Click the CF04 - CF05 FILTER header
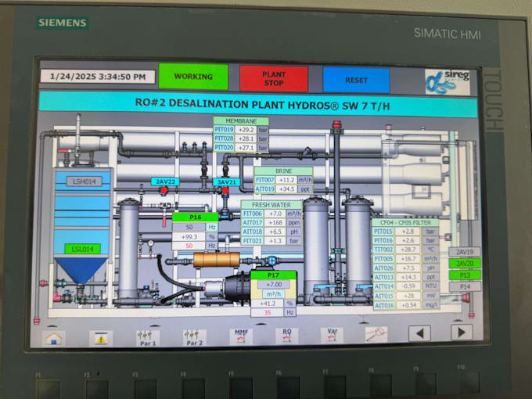The image size is (532, 399). [x=405, y=222]
